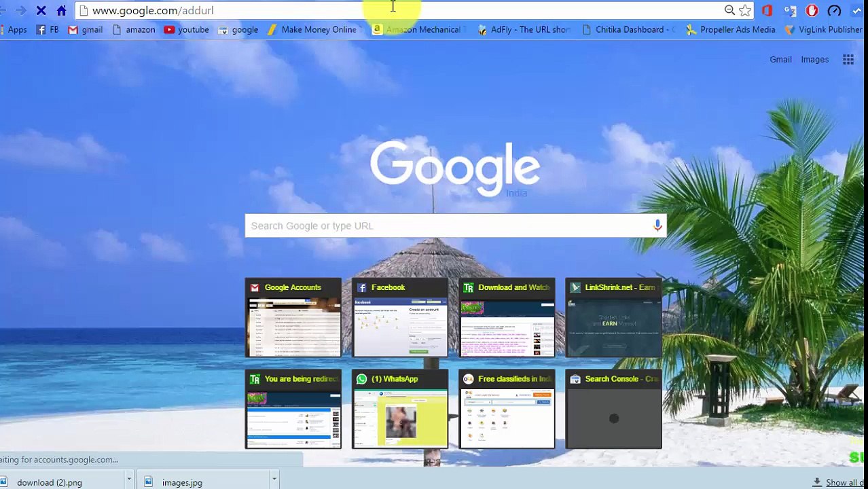Open the Search Console thumbnail
Image resolution: width=868 pixels, height=489 pixels.
click(613, 409)
